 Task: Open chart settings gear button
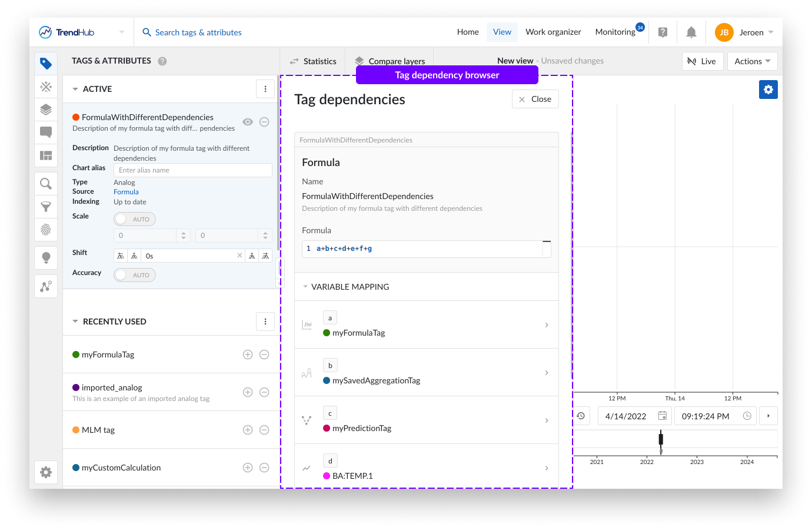click(x=768, y=90)
